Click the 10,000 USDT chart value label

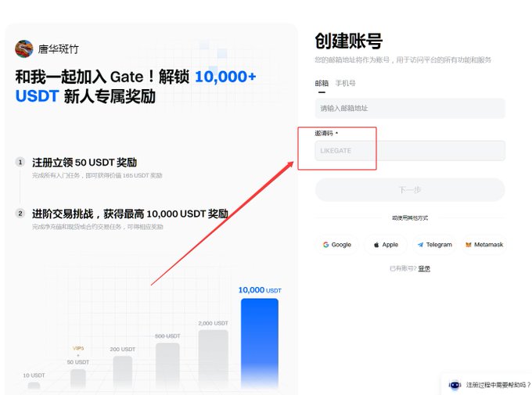(x=260, y=290)
